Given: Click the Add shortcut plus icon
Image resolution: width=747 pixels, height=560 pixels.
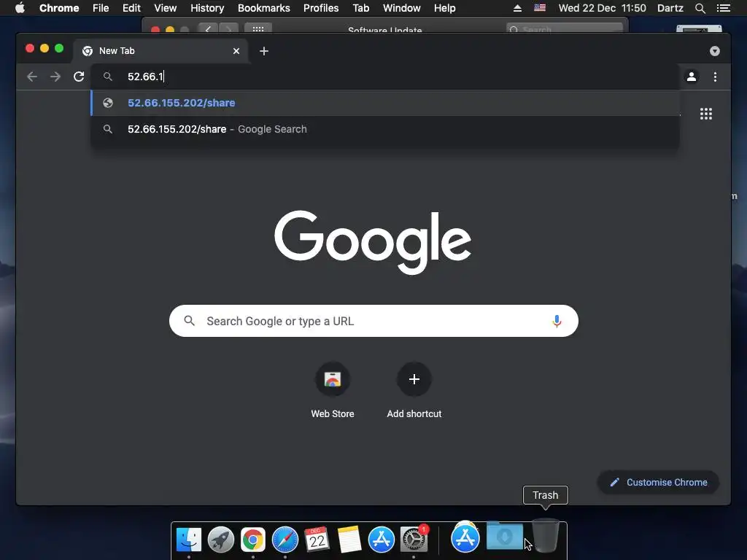Looking at the screenshot, I should click(414, 379).
